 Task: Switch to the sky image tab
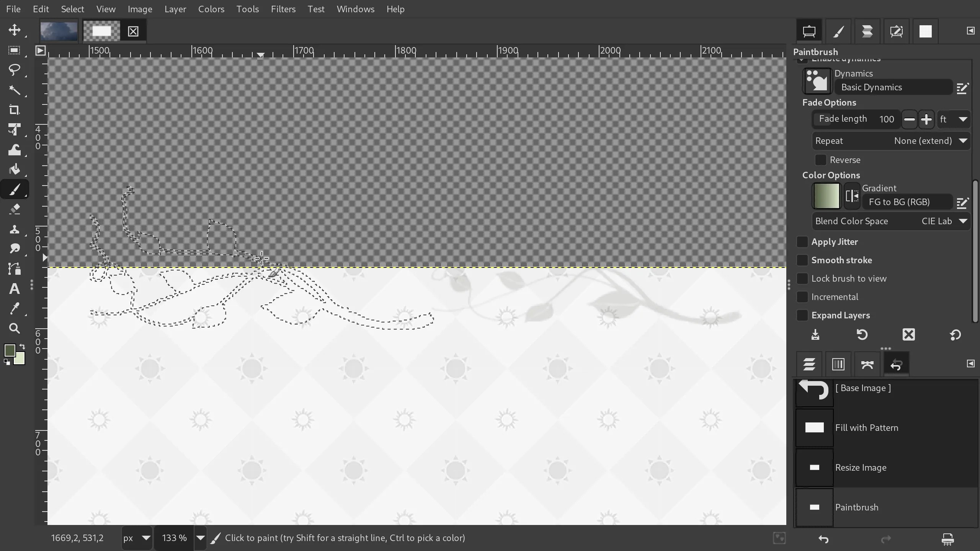coord(58,31)
